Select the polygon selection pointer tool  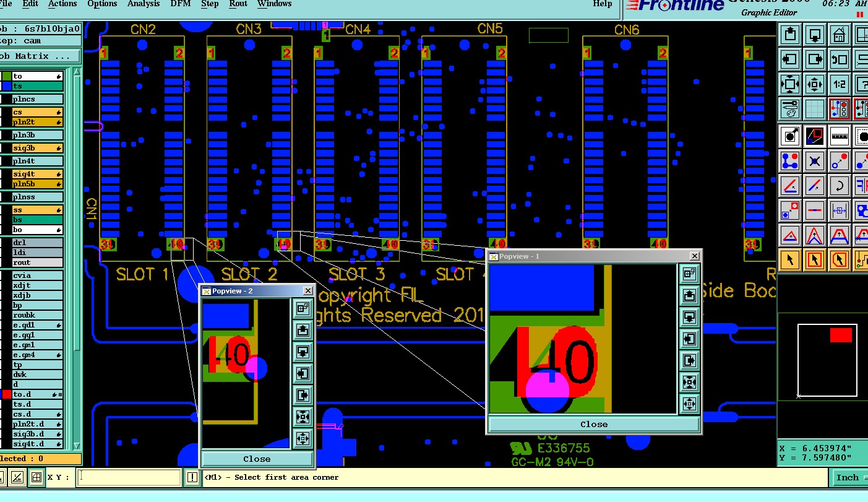click(x=840, y=260)
